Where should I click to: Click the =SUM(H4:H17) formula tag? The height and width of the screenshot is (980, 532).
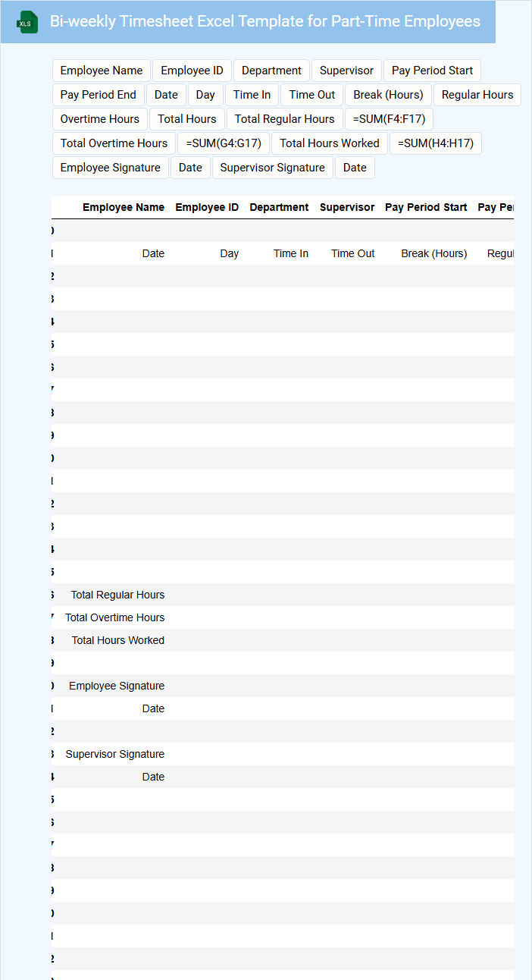436,143
